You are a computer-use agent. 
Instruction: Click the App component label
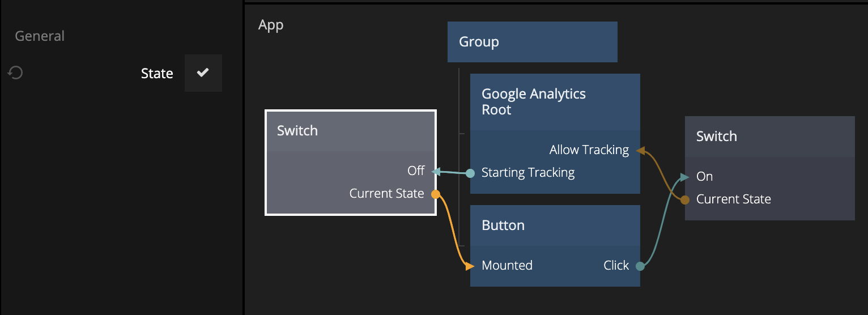(271, 25)
